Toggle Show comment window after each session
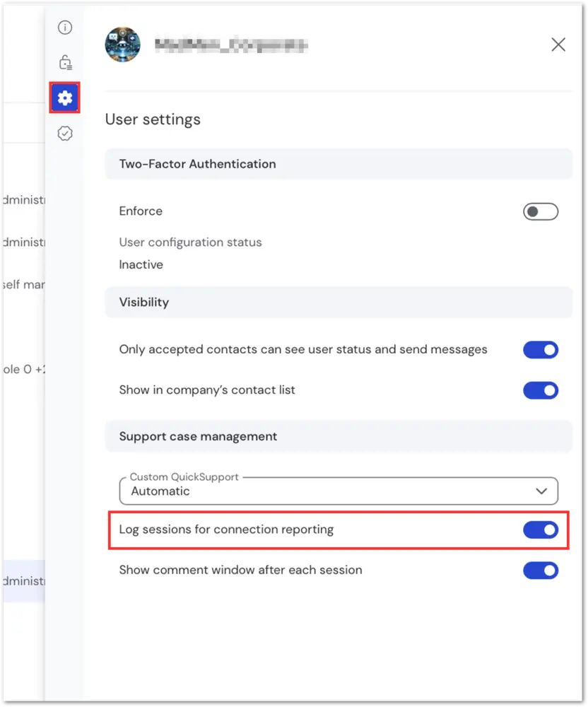The height and width of the screenshot is (707, 588). (x=540, y=571)
